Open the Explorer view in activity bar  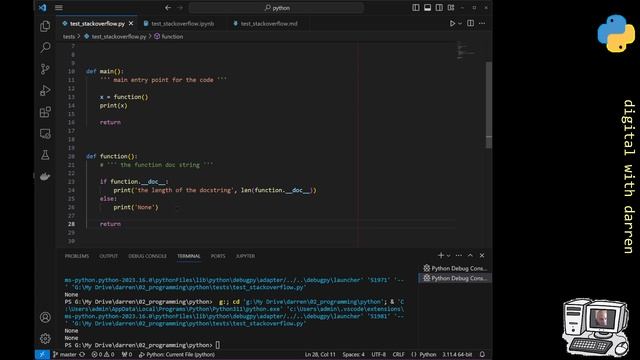(x=45, y=26)
